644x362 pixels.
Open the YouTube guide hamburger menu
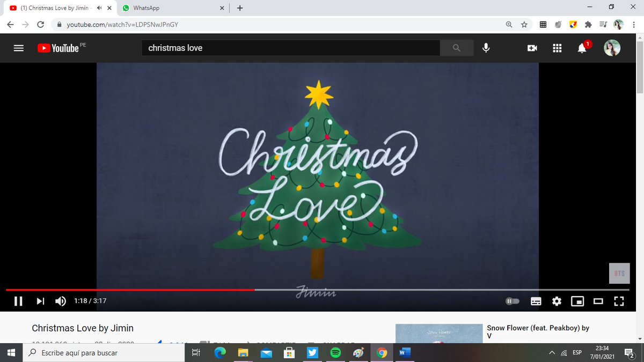point(19,48)
